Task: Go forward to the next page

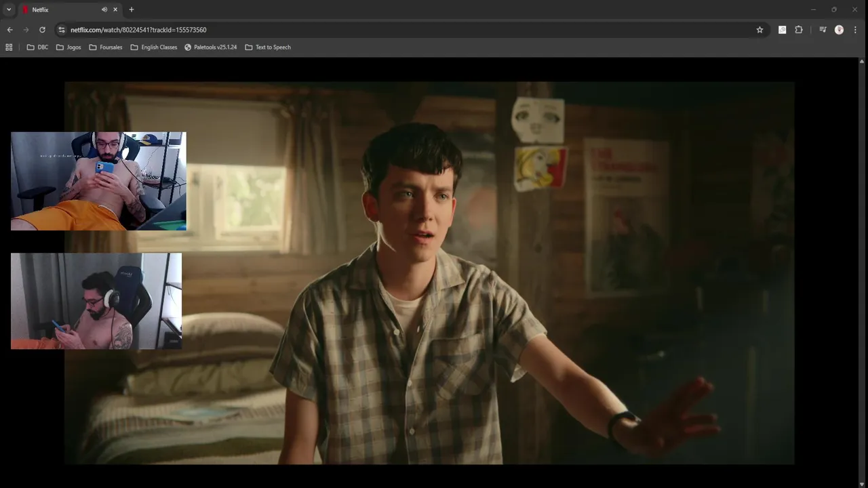Action: (26, 30)
